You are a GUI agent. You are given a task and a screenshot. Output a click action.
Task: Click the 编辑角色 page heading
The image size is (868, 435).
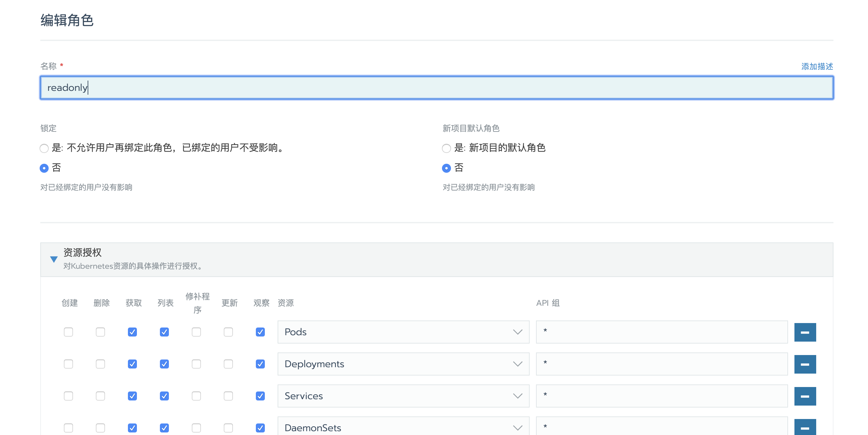pos(67,20)
